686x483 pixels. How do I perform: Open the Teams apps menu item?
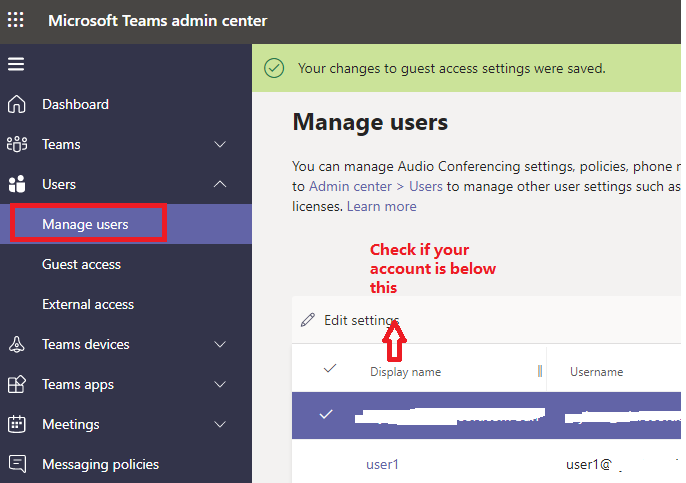click(x=78, y=385)
